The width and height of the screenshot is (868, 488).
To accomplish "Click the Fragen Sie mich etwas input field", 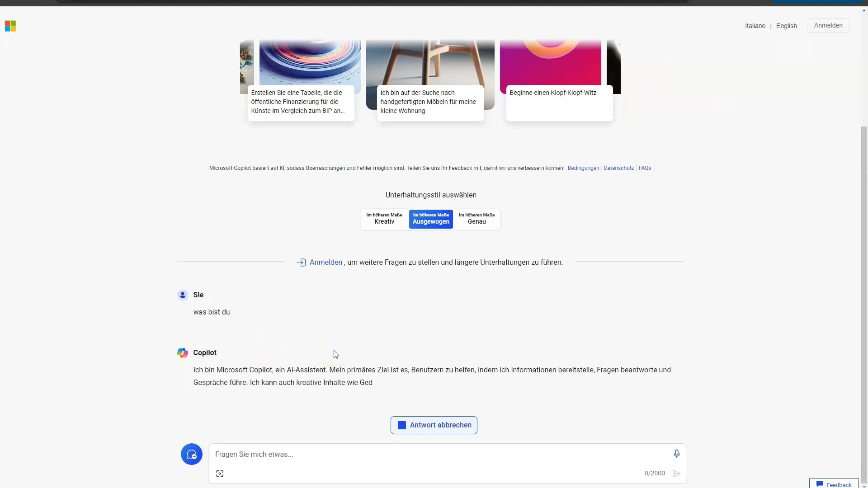I will click(447, 454).
